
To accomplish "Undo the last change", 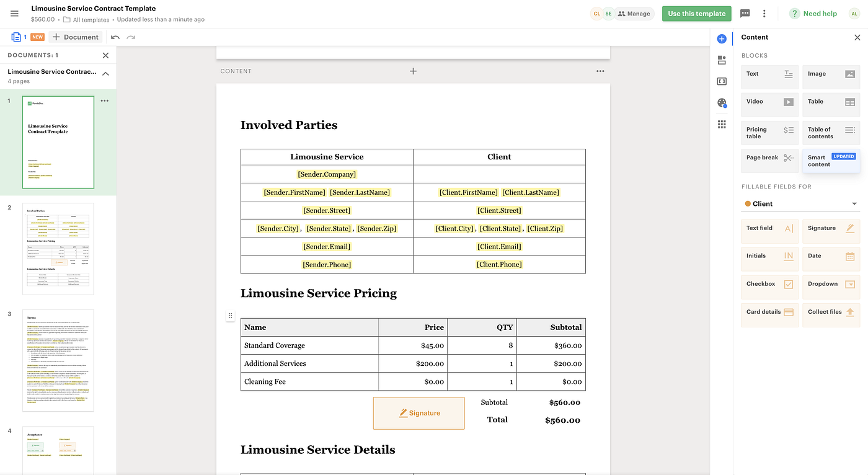I will pyautogui.click(x=115, y=37).
